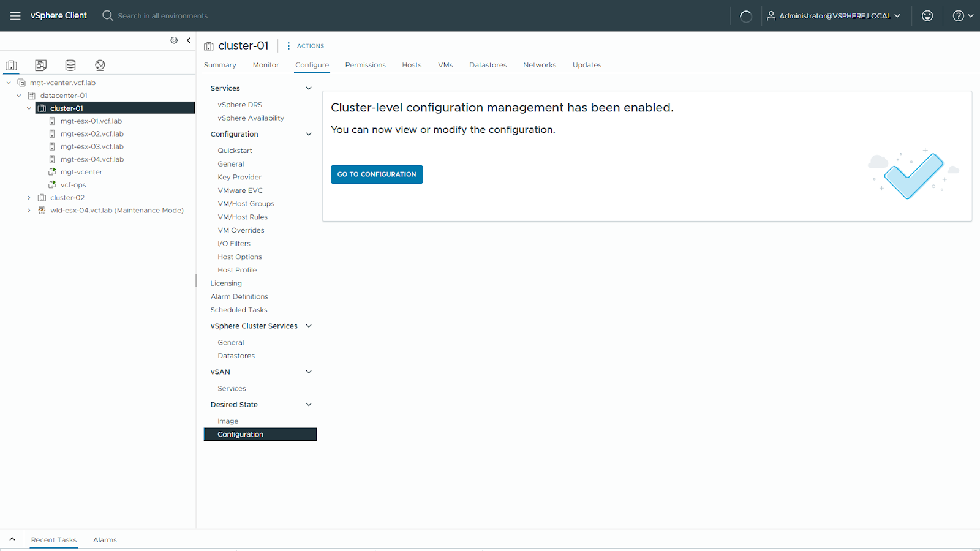Viewport: 980px width, 551px height.
Task: Open the cluster Actions menu
Action: (x=306, y=46)
